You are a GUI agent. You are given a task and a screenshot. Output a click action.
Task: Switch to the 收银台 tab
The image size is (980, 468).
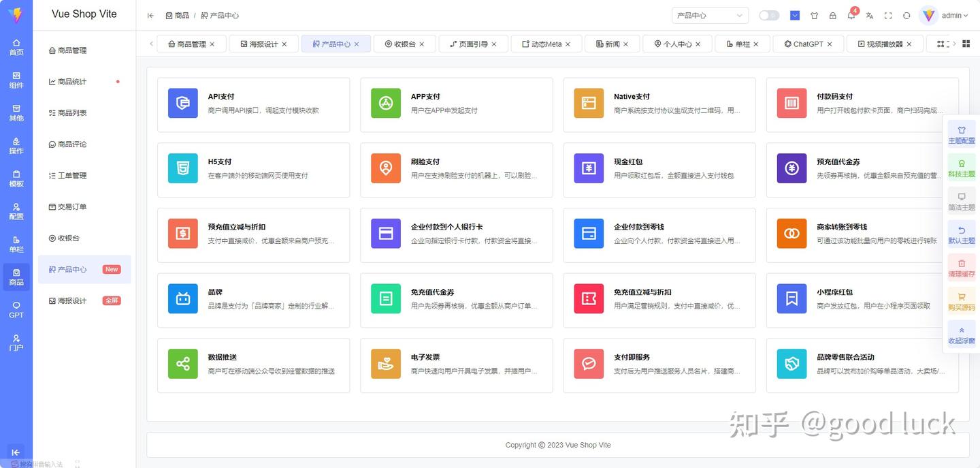point(404,44)
